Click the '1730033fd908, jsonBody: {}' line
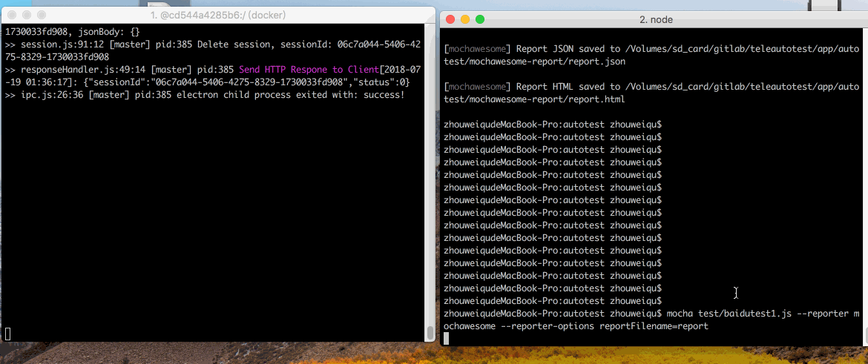The height and width of the screenshot is (364, 868). pyautogui.click(x=73, y=32)
